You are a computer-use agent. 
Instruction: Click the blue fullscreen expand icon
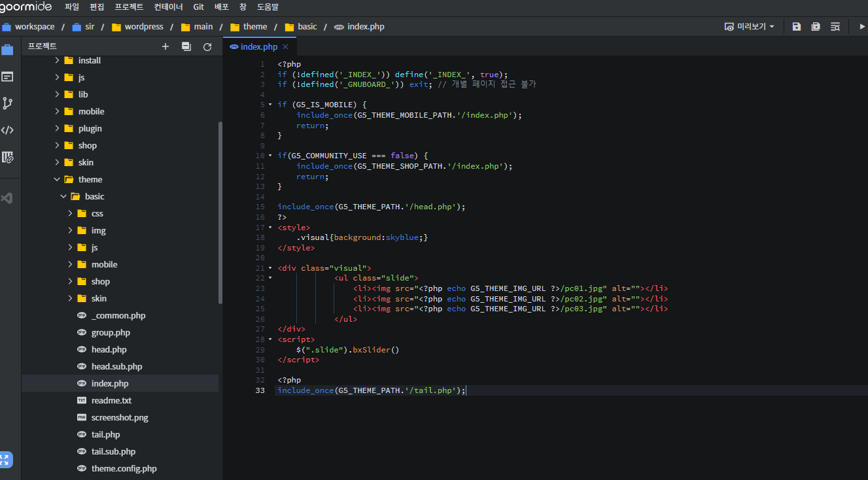5,460
